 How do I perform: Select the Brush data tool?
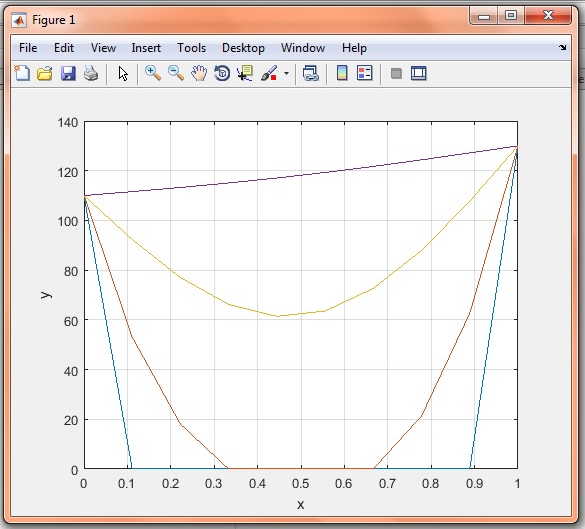coord(269,73)
